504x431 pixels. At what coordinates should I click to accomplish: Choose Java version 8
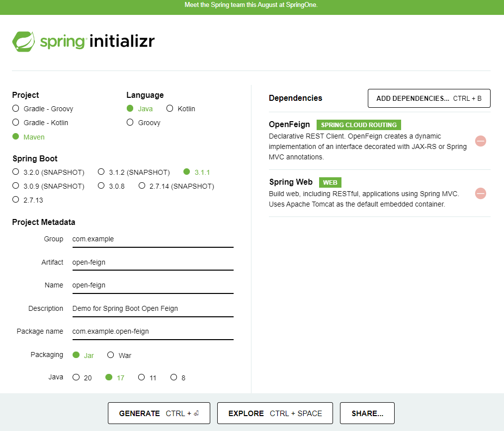[x=178, y=377]
